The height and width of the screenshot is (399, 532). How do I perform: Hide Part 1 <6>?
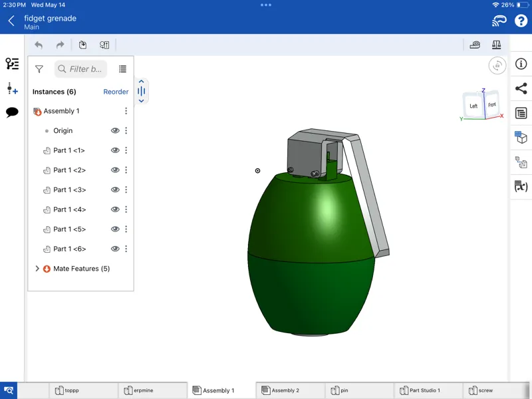(115, 249)
